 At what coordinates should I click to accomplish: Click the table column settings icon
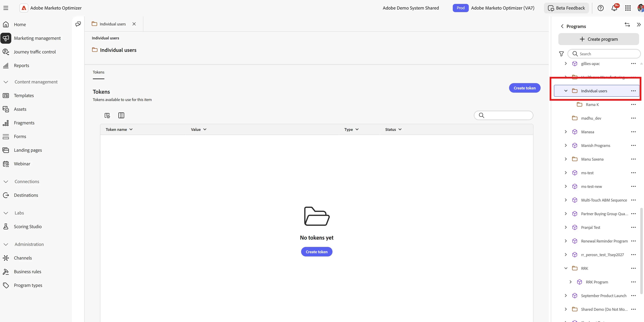pyautogui.click(x=107, y=115)
